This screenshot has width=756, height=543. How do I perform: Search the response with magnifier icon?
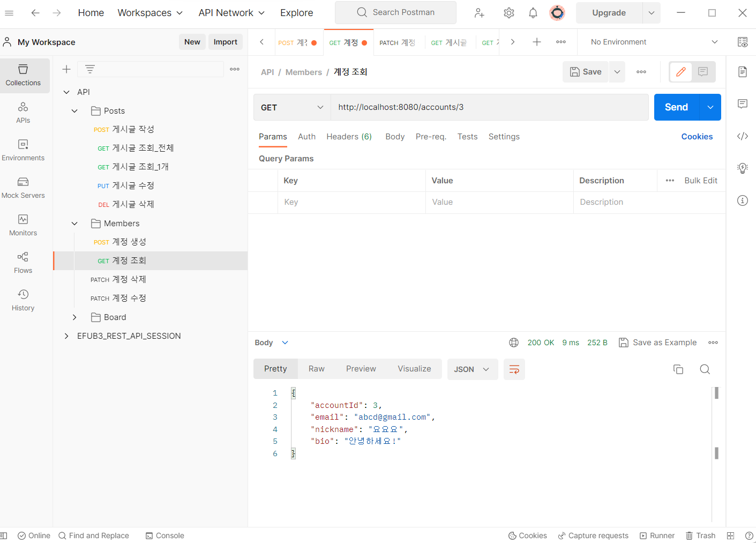(x=705, y=369)
